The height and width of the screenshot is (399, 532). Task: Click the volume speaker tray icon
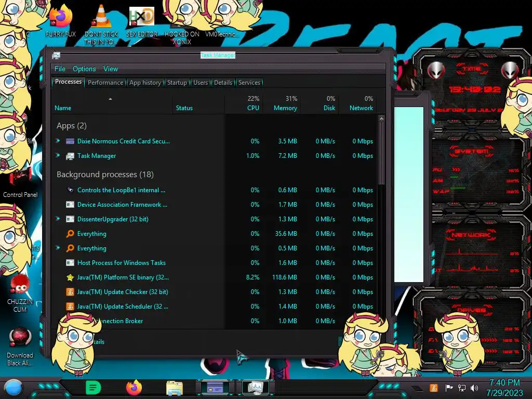tap(474, 388)
